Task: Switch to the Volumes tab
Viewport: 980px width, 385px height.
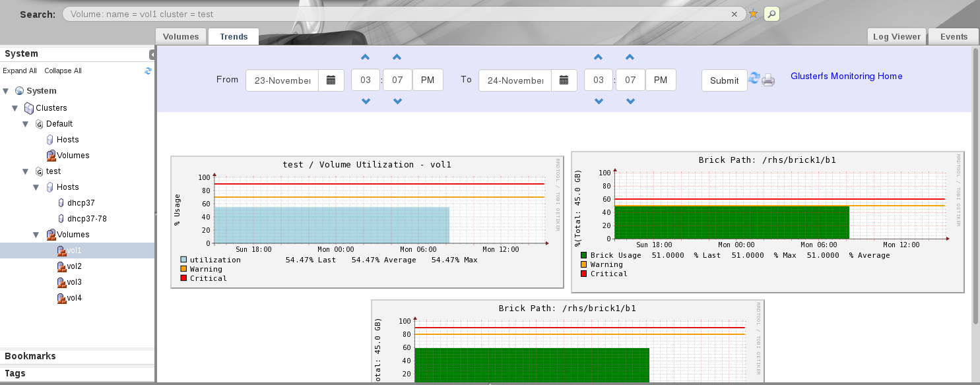Action: point(181,37)
